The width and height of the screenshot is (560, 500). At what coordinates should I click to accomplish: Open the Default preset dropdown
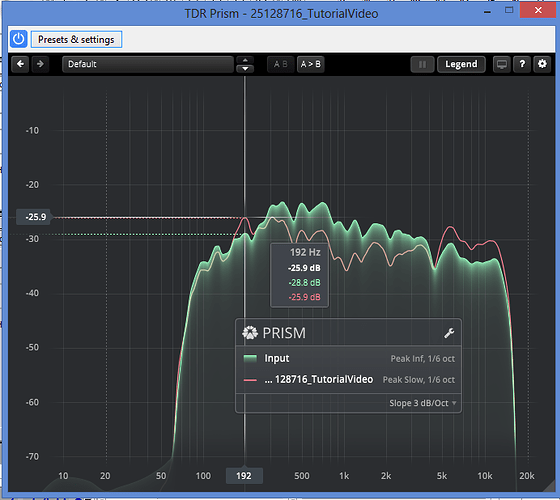(x=148, y=64)
